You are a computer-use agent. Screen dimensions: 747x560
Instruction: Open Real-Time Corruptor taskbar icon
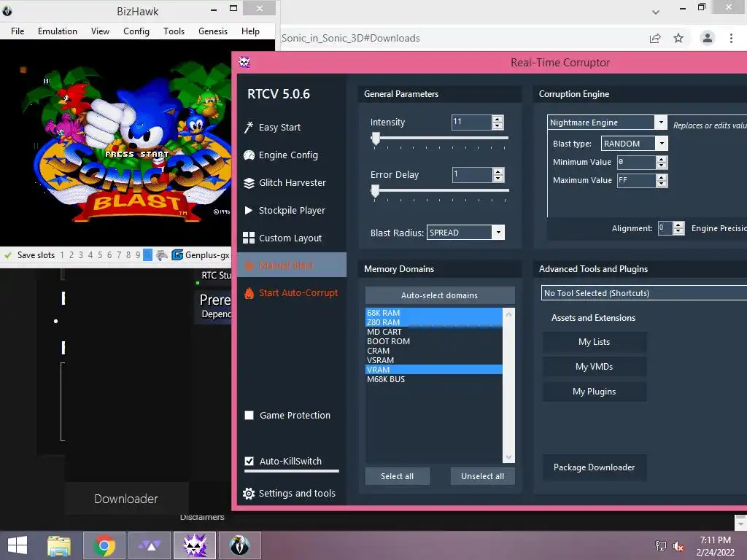pyautogui.click(x=195, y=545)
